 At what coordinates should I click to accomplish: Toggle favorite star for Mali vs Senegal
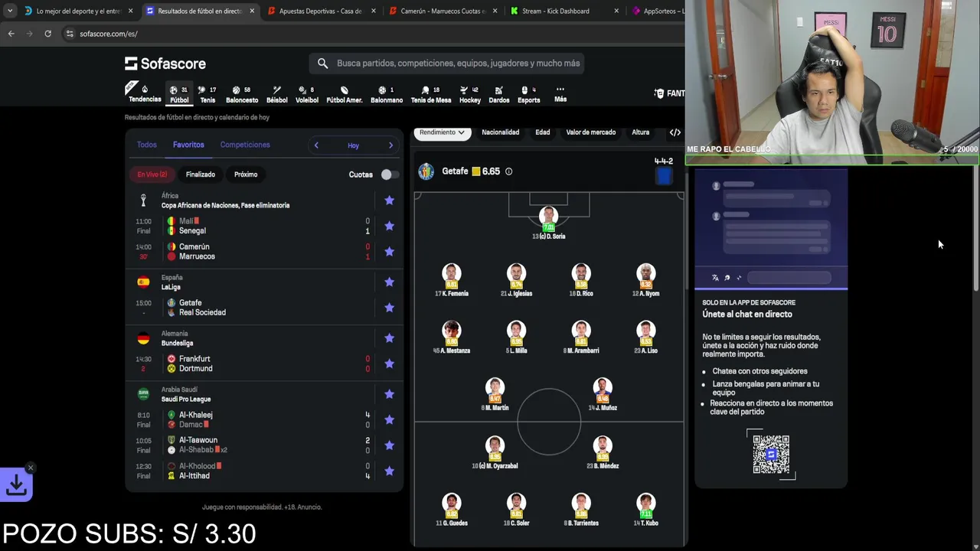(x=389, y=226)
